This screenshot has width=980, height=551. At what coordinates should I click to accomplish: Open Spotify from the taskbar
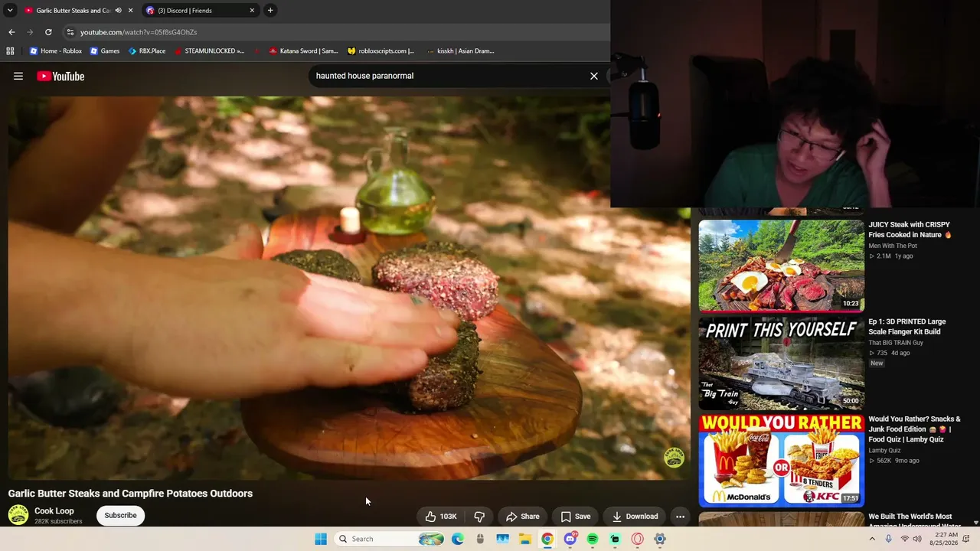click(593, 539)
